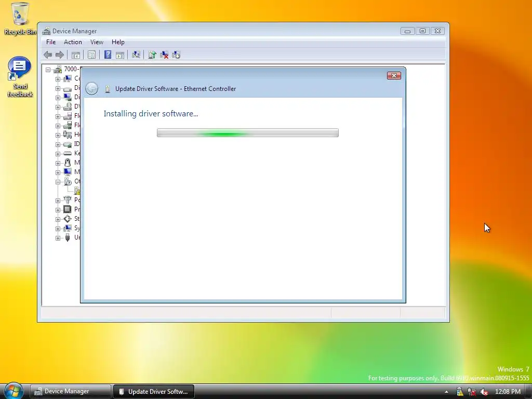Expand the DVD/CD-ROM drives plus box
532x399 pixels.
coord(58,107)
